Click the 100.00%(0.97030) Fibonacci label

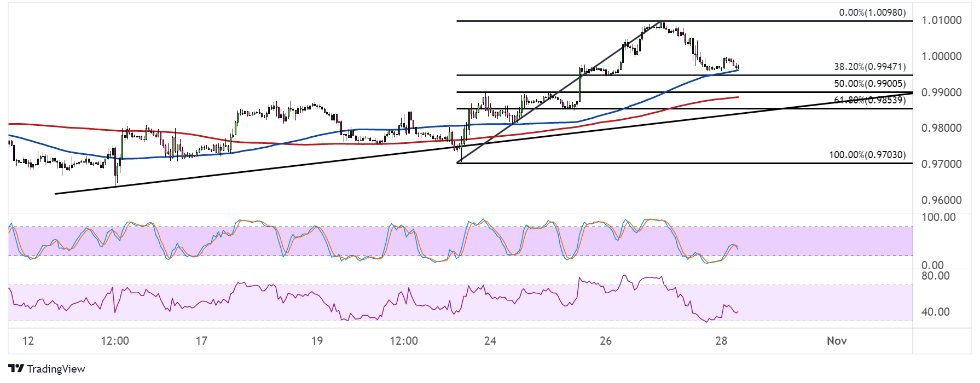coord(867,155)
